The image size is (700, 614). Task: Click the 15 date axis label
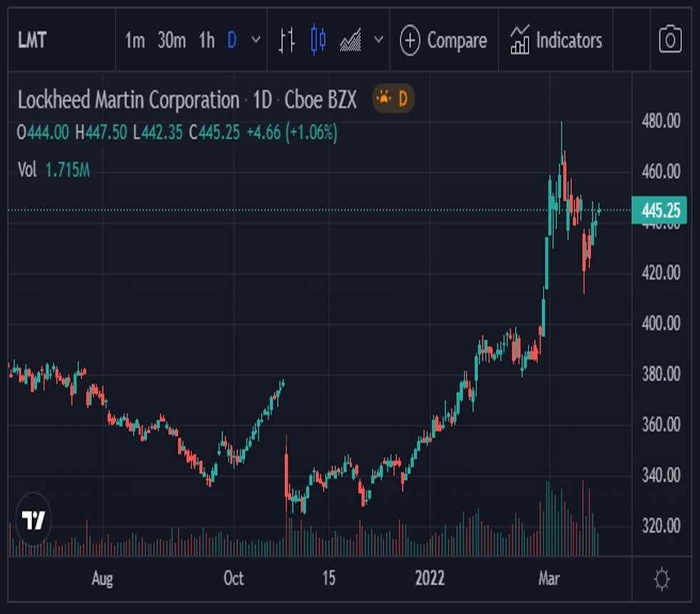(x=329, y=578)
